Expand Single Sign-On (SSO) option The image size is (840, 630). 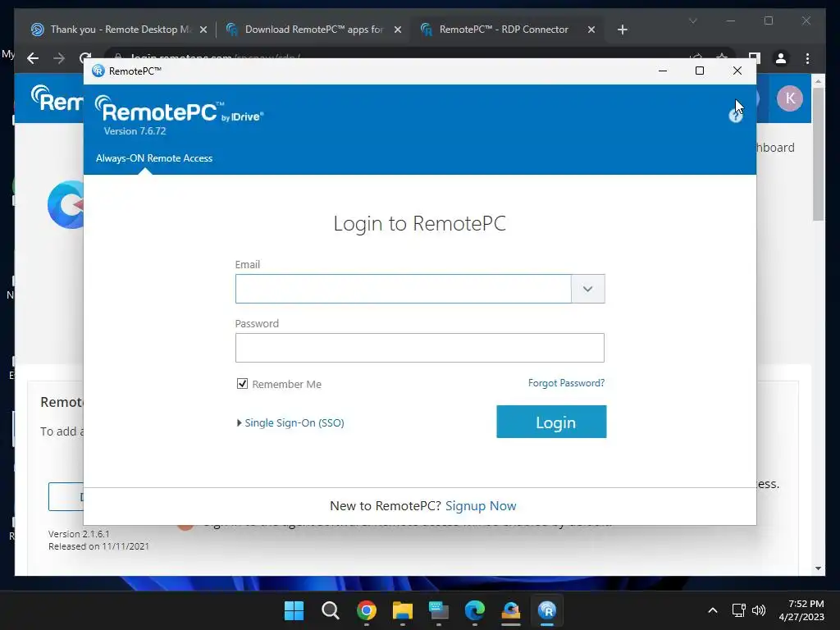point(290,422)
